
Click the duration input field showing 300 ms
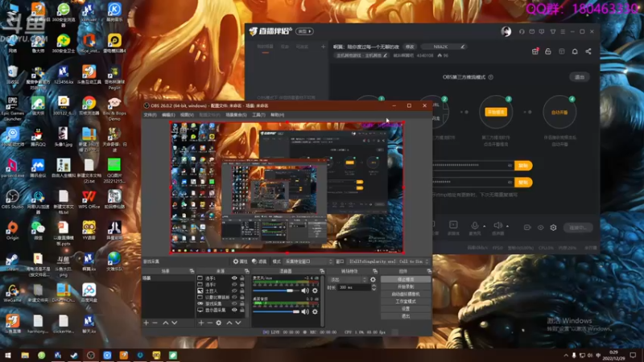coord(354,288)
